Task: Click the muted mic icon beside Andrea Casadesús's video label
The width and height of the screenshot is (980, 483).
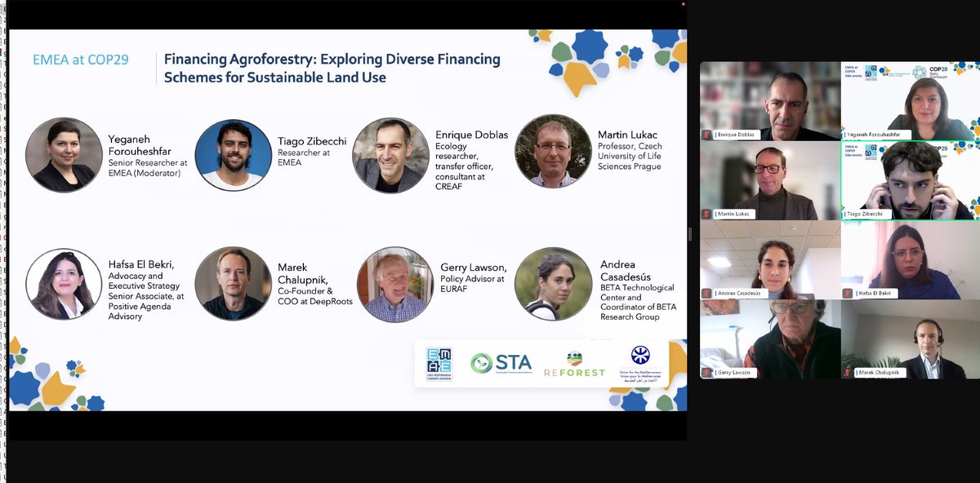Action: 706,293
